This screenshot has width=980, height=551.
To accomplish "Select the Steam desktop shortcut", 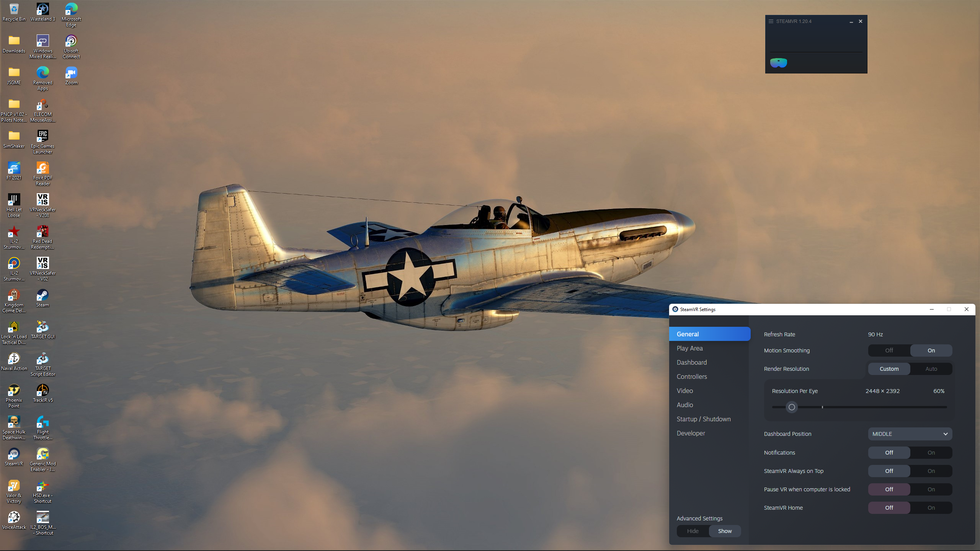I will click(x=42, y=298).
